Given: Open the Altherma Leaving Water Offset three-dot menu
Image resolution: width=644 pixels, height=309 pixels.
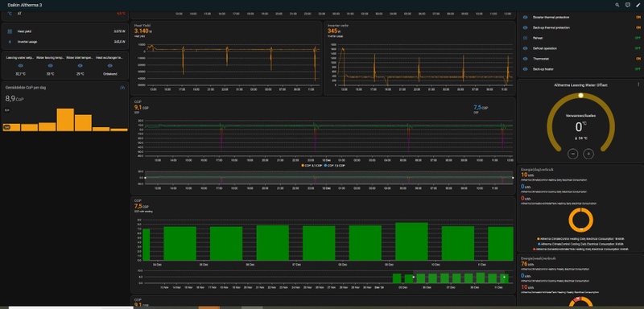Looking at the screenshot, I should (x=638, y=84).
